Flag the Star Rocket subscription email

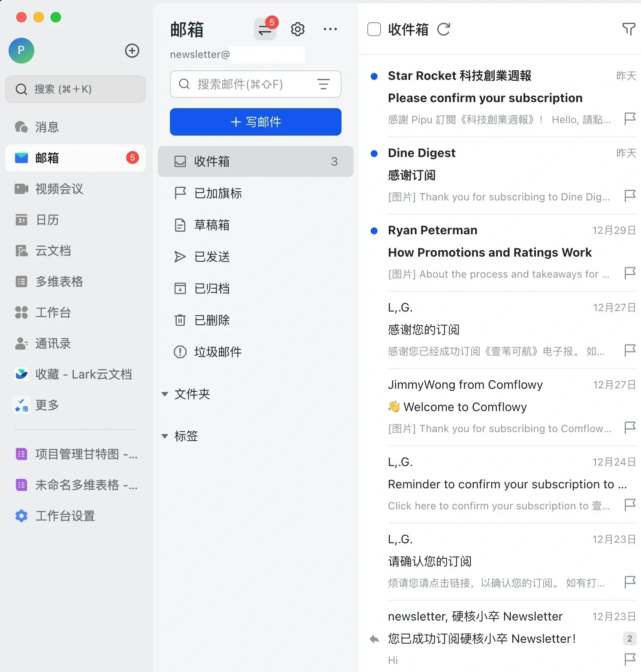(629, 119)
